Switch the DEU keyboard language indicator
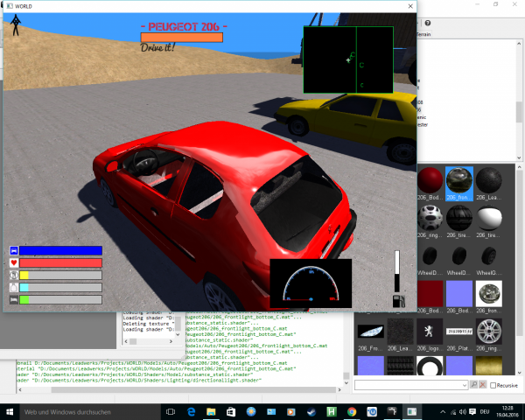This screenshot has height=420, width=525. click(x=485, y=412)
